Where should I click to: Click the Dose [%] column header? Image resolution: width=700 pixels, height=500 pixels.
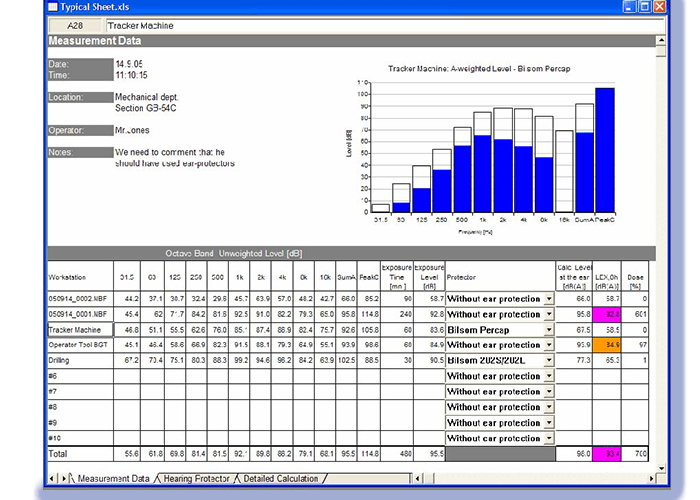coord(635,277)
